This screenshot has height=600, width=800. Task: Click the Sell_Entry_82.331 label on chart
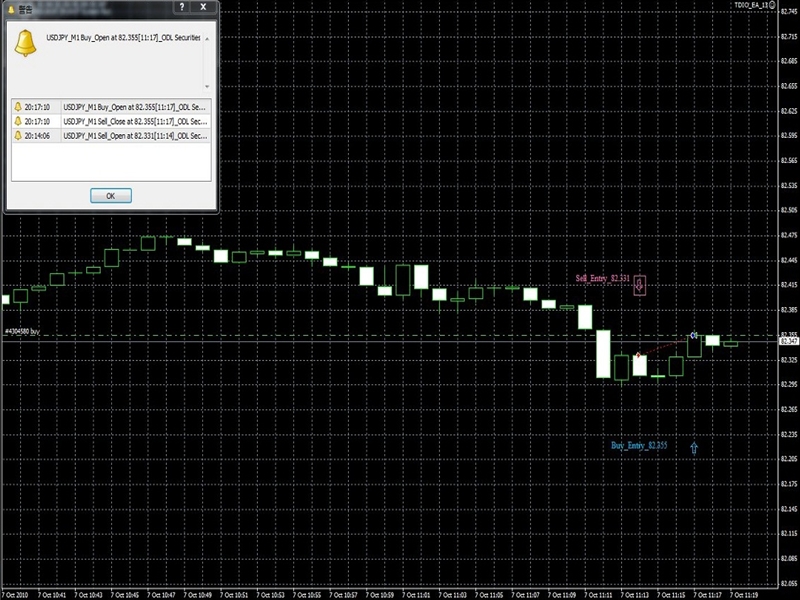click(603, 279)
